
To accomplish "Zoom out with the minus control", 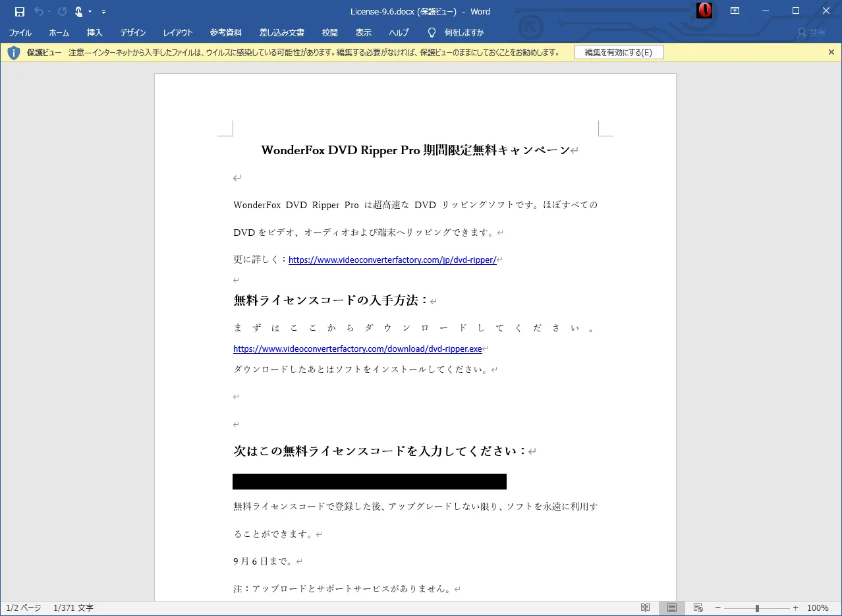I will (x=717, y=607).
